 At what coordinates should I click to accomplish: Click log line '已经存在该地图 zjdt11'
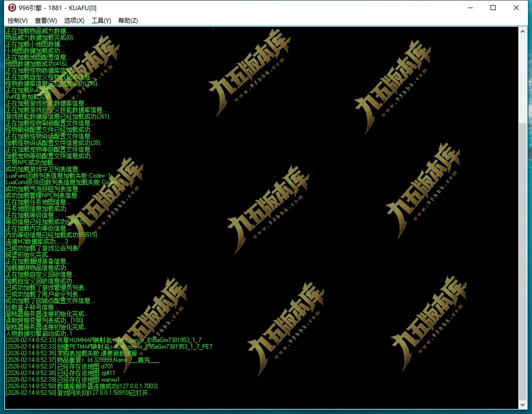click(x=60, y=373)
